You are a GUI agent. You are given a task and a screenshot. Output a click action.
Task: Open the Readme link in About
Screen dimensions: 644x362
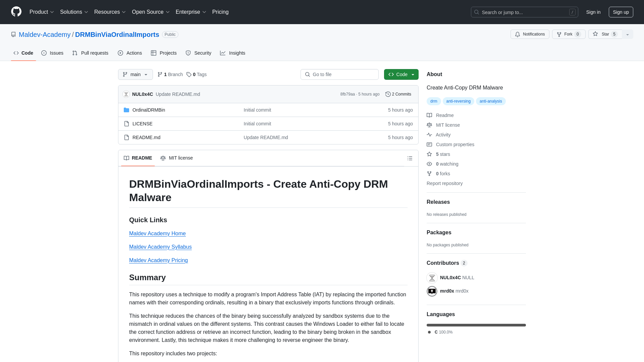(440, 115)
